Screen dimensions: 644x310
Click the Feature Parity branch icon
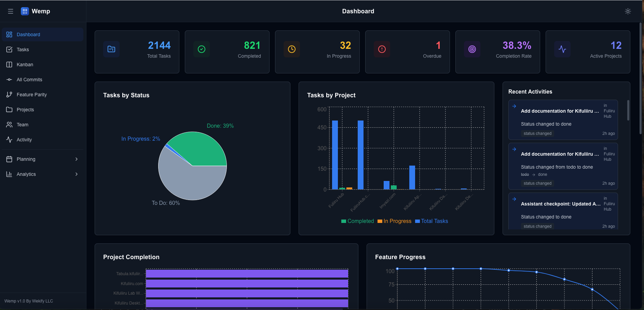pyautogui.click(x=9, y=95)
